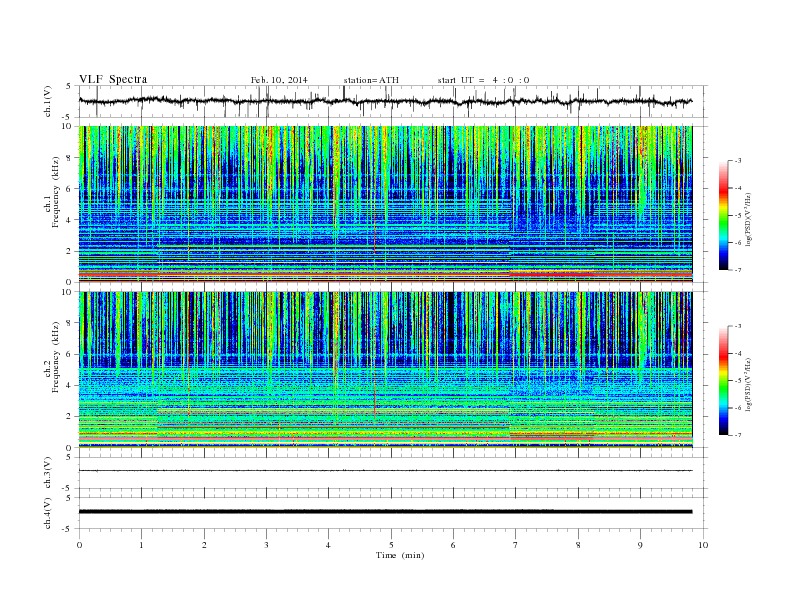Click the "ch.3(V)" axis label

[48, 473]
